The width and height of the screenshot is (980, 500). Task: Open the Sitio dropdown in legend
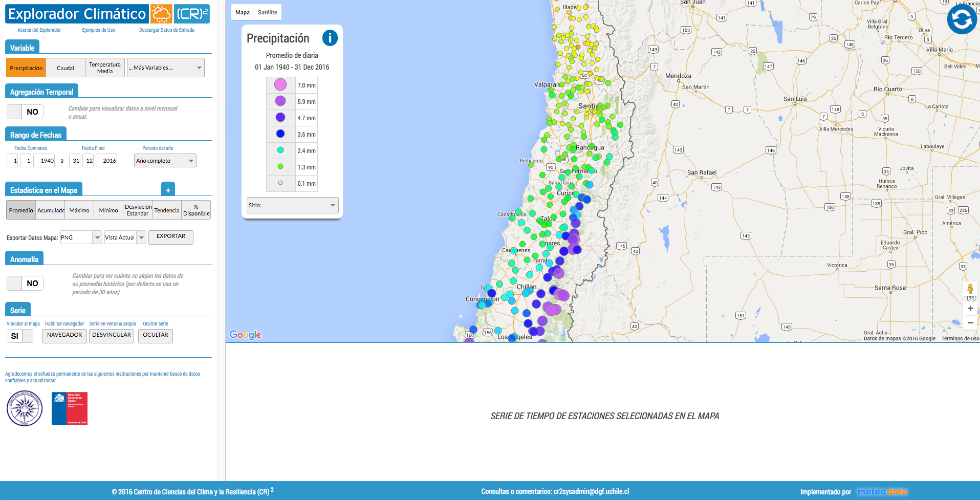(x=292, y=205)
